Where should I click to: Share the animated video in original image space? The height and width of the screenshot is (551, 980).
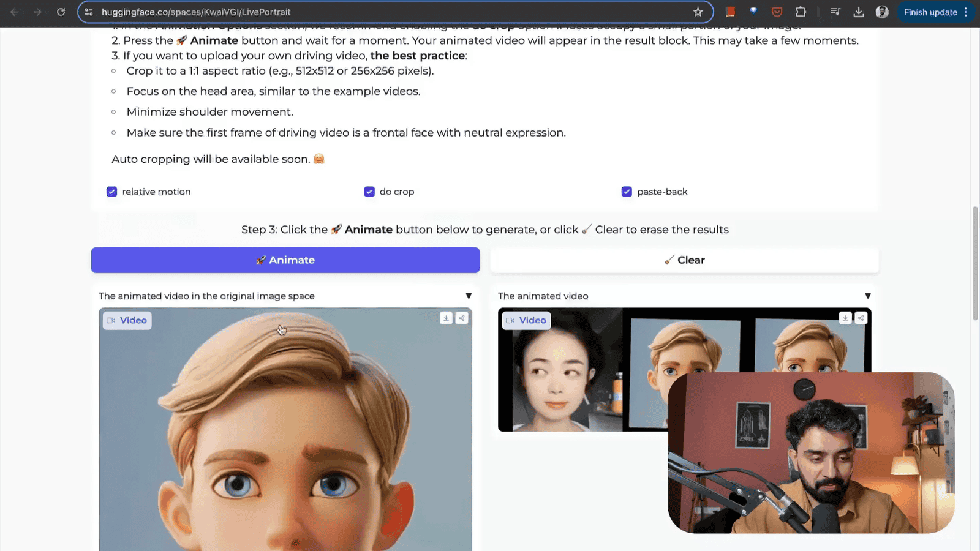coord(462,318)
